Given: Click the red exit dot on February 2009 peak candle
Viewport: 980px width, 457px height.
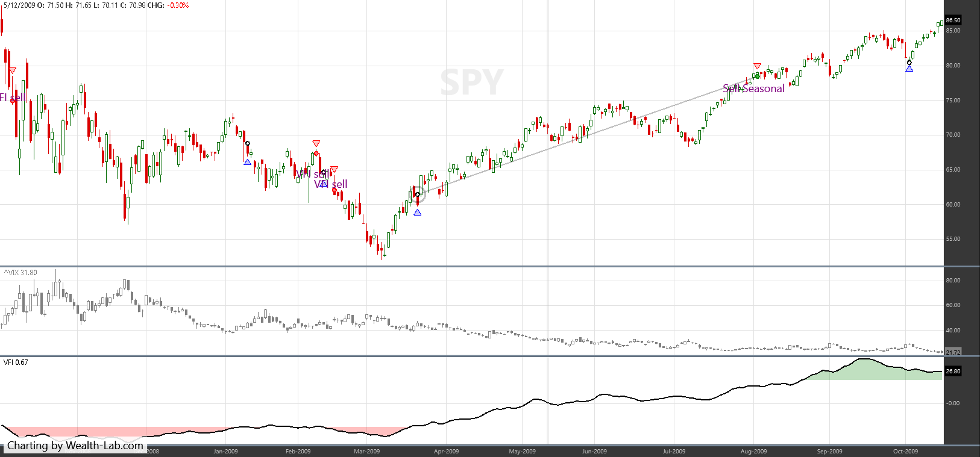Looking at the screenshot, I should tap(316, 154).
